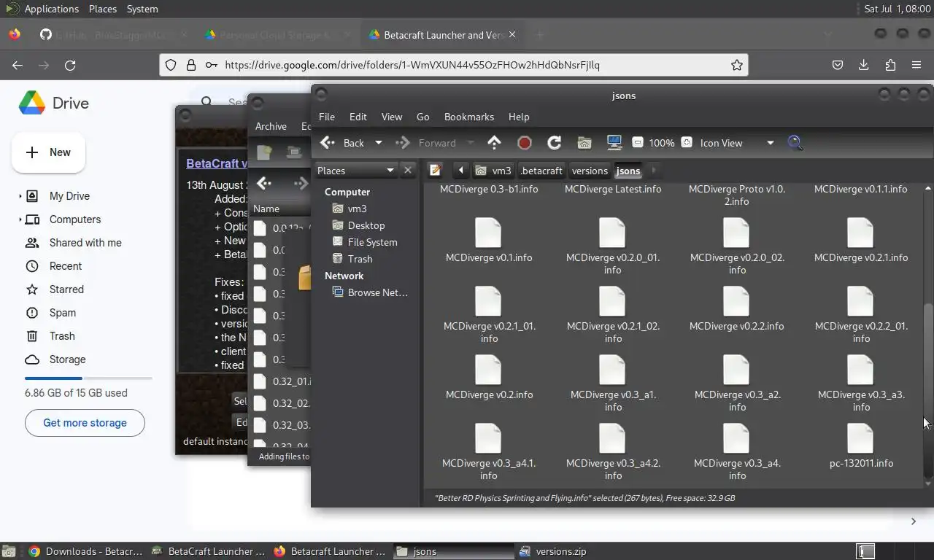This screenshot has width=934, height=560.
Task: Open the Icon View mode dropdown
Action: click(x=737, y=143)
